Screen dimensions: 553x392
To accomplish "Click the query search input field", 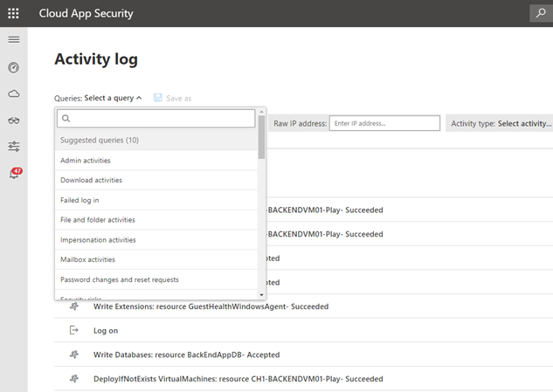I will pyautogui.click(x=157, y=118).
